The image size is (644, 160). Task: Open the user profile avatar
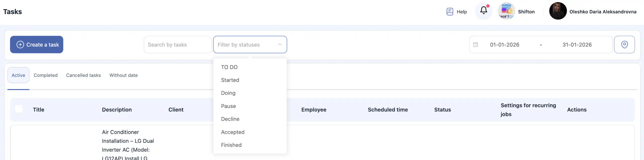pos(558,11)
